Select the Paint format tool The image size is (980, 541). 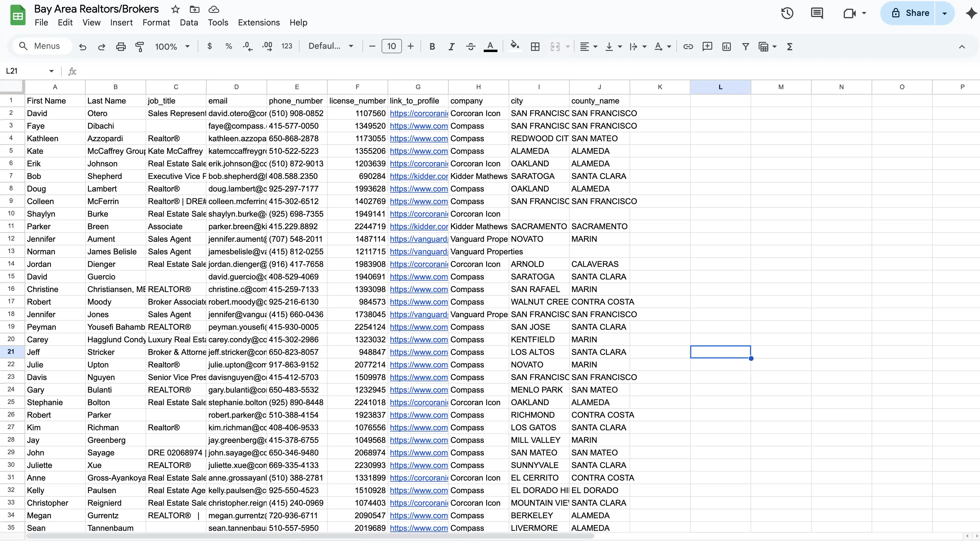coord(140,46)
